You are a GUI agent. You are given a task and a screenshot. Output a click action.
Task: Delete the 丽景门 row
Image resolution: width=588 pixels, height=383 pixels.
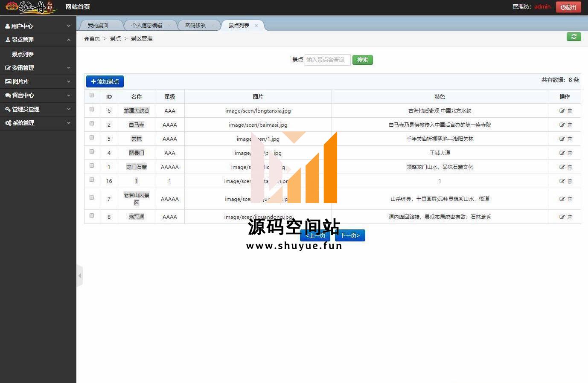570,153
